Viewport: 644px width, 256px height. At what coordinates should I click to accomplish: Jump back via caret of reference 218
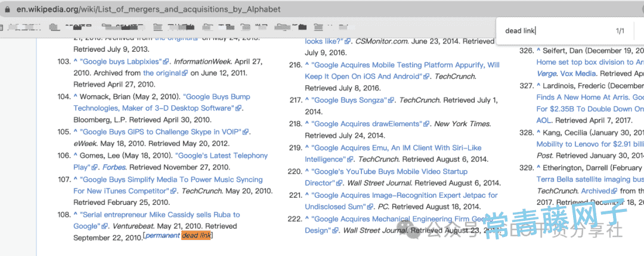[307, 123]
